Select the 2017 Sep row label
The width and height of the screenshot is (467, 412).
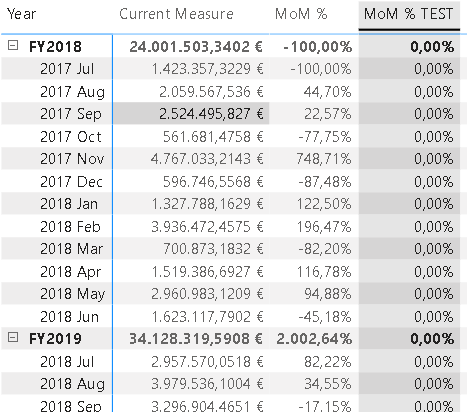tap(71, 114)
